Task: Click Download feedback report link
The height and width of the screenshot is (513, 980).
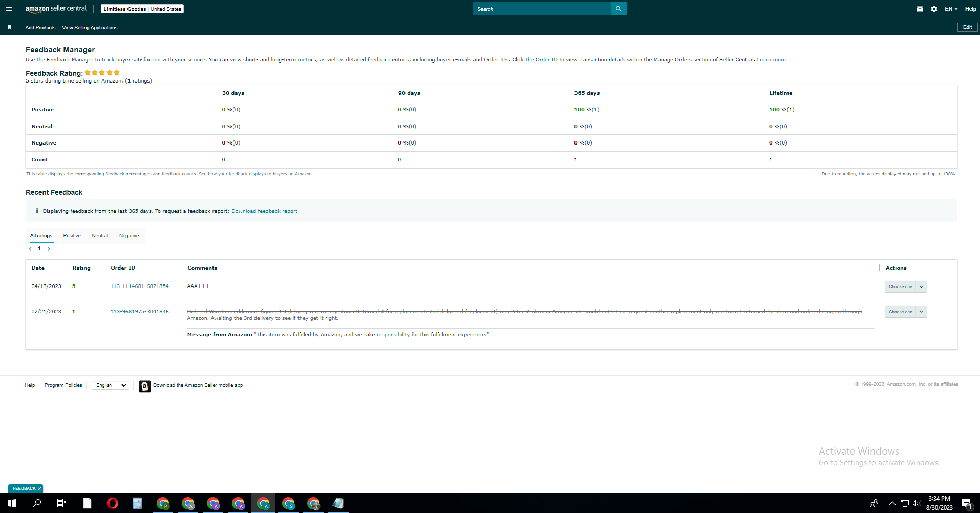Action: (x=264, y=211)
